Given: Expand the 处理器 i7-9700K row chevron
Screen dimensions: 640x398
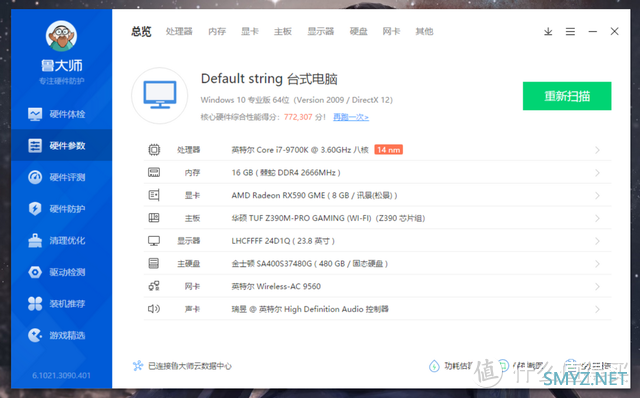Looking at the screenshot, I should [x=597, y=150].
